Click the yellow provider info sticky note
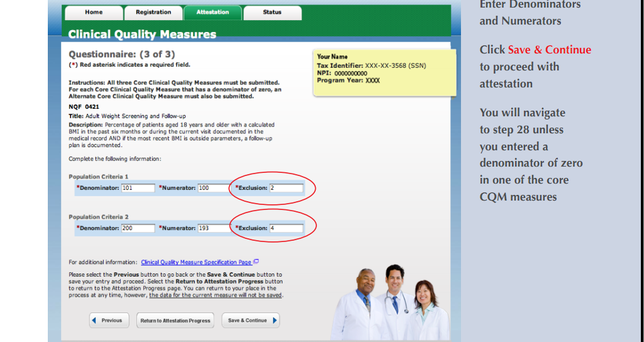The width and height of the screenshot is (644, 342). 385,72
